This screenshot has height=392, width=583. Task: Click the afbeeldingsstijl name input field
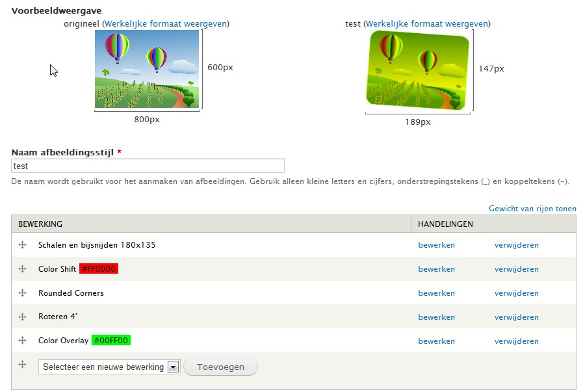point(148,166)
